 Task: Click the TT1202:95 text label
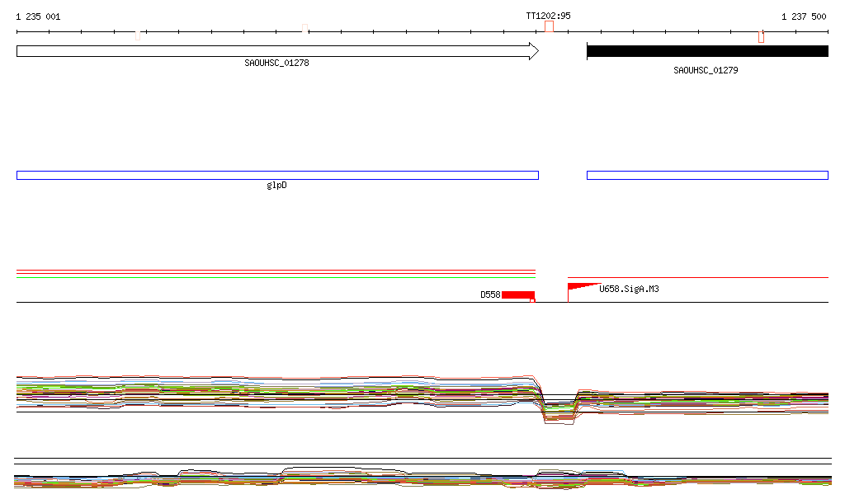(548, 16)
